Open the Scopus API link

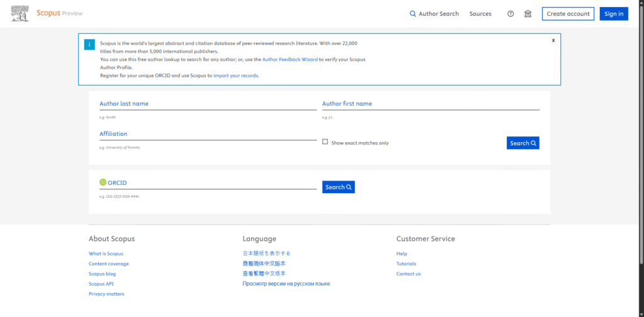(101, 284)
